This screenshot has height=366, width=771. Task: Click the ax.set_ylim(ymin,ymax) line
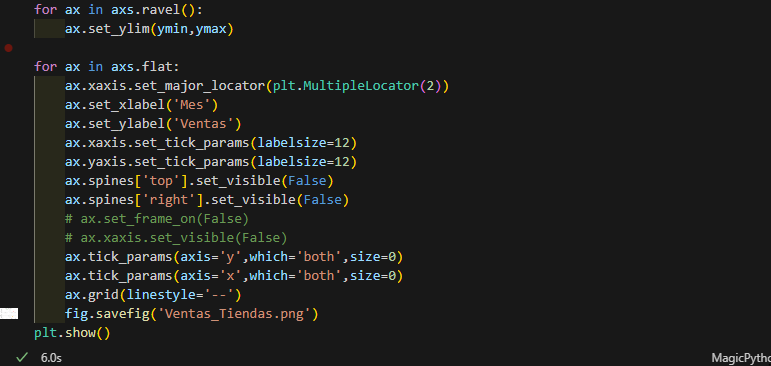coord(149,30)
